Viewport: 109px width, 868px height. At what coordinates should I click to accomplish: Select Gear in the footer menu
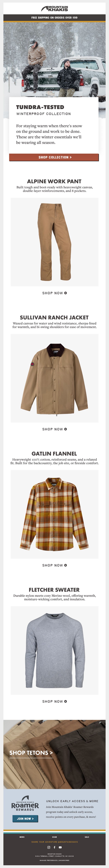55,837
